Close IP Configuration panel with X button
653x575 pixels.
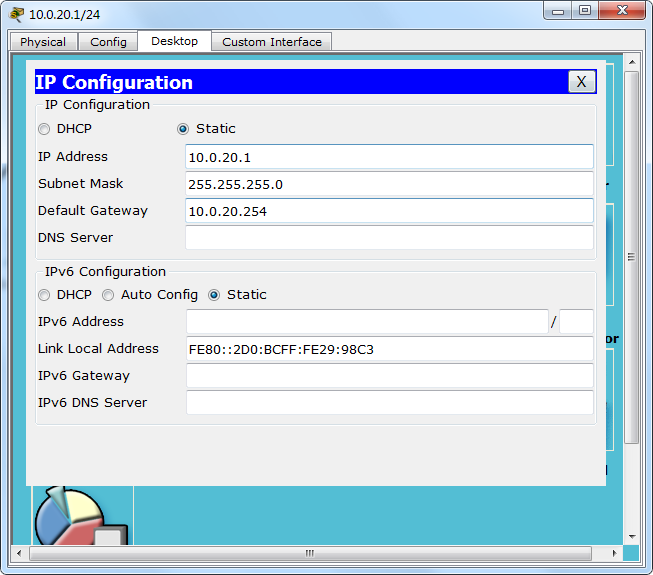pos(581,82)
